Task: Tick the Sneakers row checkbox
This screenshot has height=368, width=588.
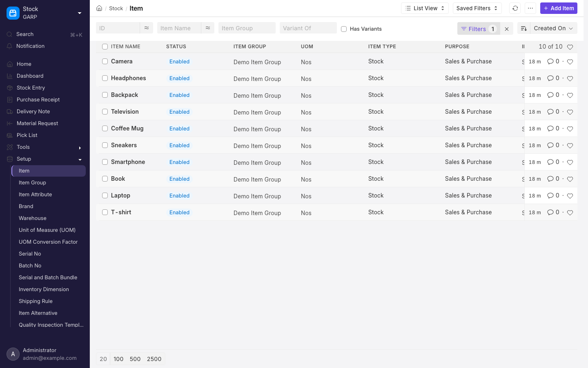Action: [105, 145]
